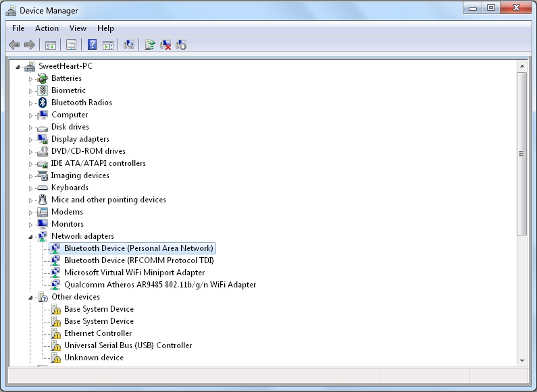
Task: Expand the Keyboards node arrow
Action: (x=30, y=188)
